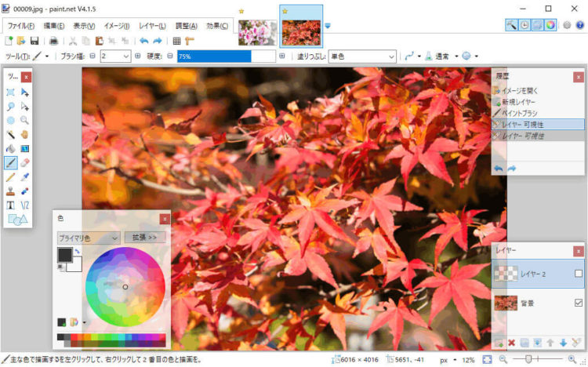This screenshot has width=588, height=367.
Task: Toggle the Colors window button top-right
Action: (x=551, y=25)
